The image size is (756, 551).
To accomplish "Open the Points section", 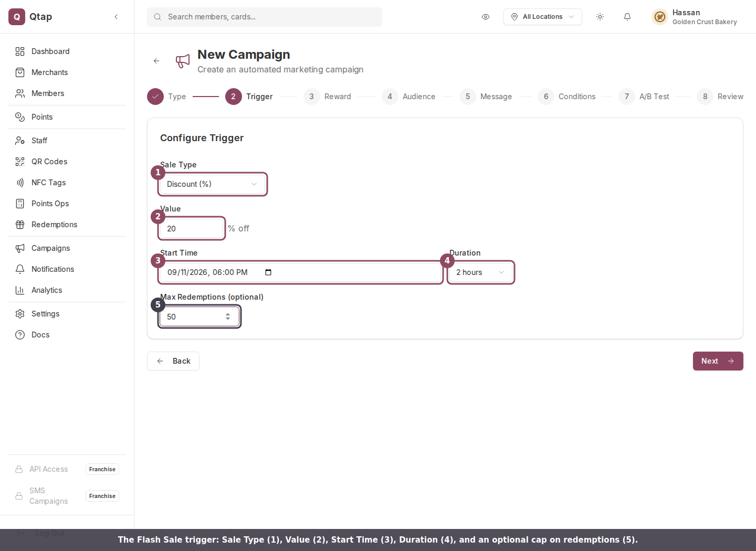I will 67,117.
